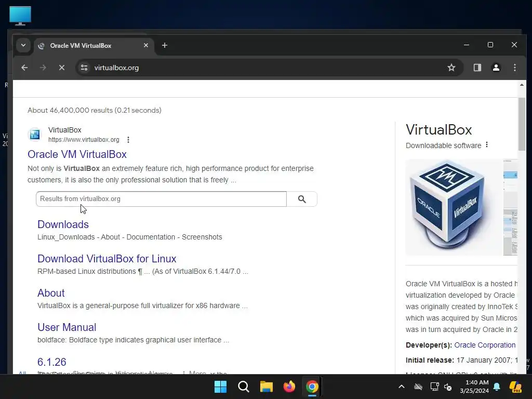This screenshot has height=399, width=532.
Task: Go back to the previous page
Action: click(x=24, y=68)
